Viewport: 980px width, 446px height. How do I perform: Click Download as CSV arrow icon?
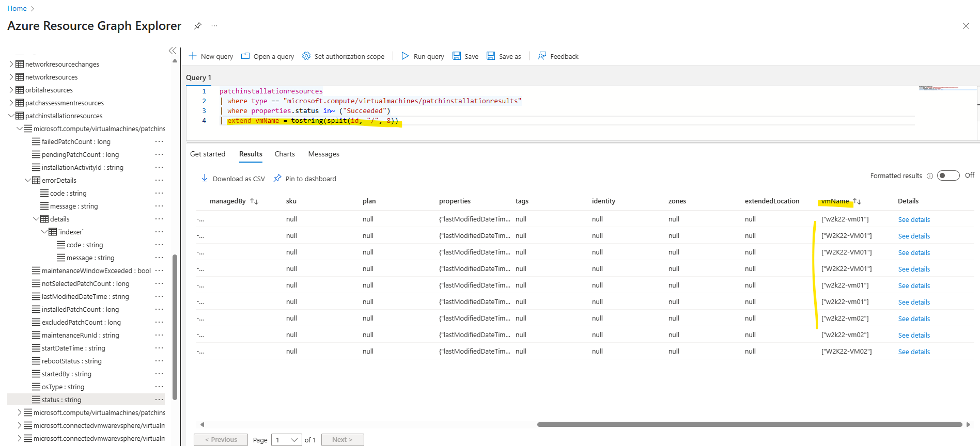coord(205,178)
